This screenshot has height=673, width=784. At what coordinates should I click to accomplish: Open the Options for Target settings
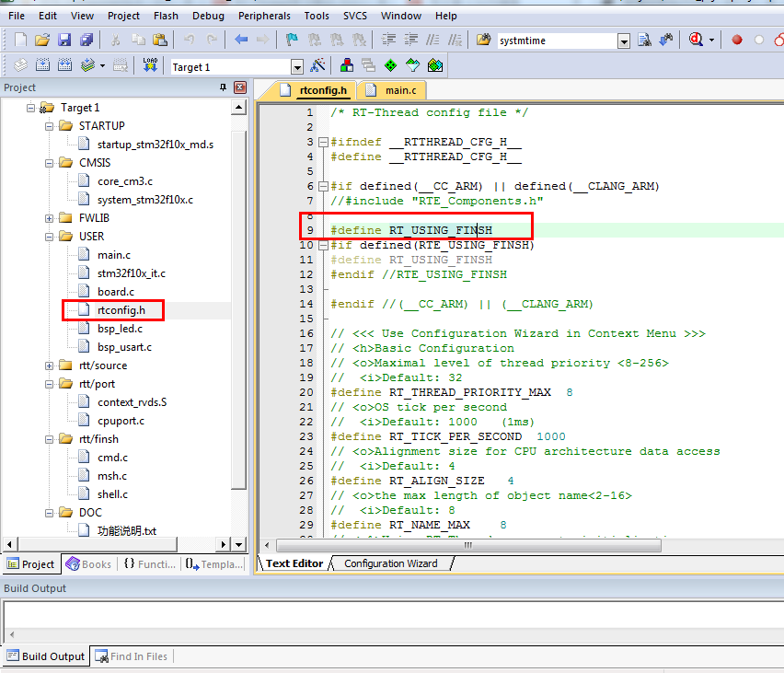pyautogui.click(x=316, y=65)
